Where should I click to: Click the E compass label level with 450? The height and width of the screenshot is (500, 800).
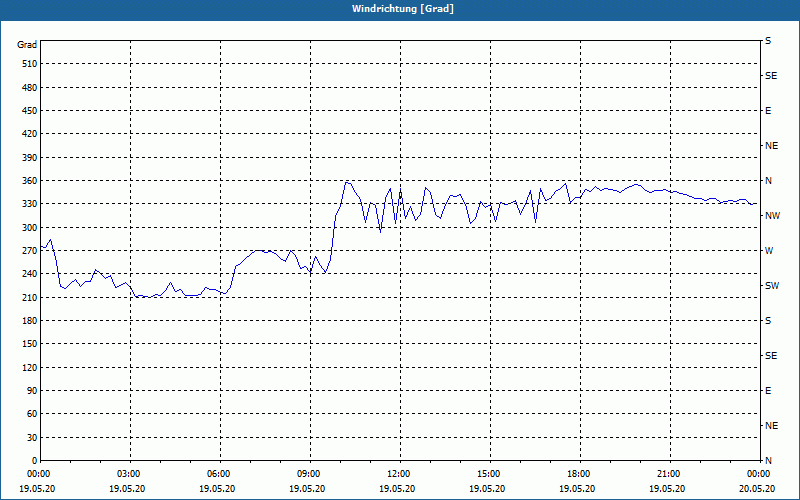click(768, 111)
